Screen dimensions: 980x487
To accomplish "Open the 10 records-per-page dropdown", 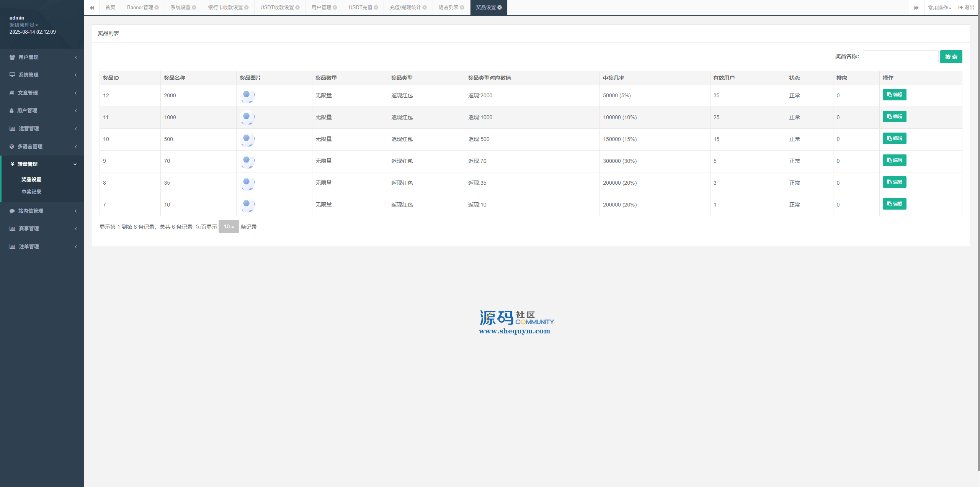I will click(x=229, y=226).
